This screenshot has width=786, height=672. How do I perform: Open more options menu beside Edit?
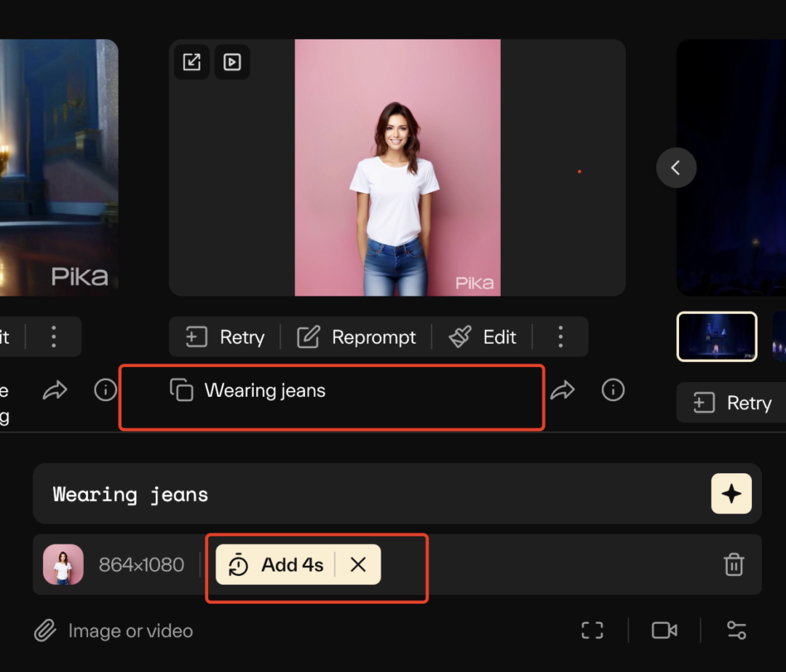[x=560, y=337]
